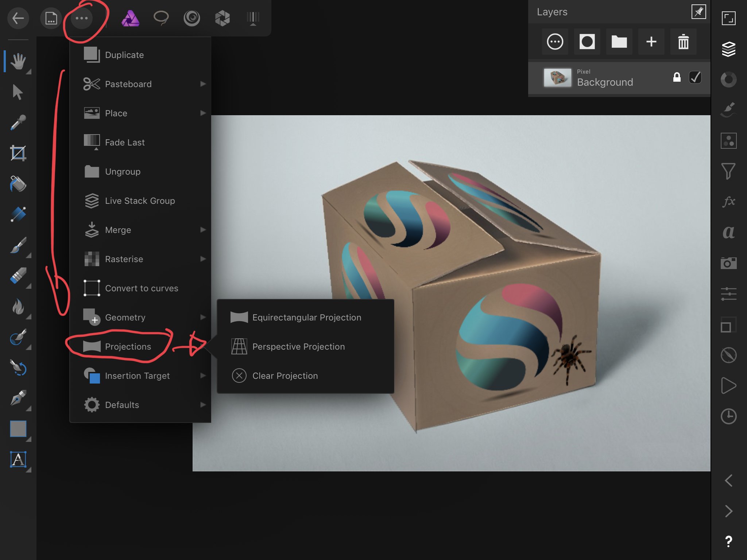Switch to the Selections Persona lasso icon

[161, 18]
